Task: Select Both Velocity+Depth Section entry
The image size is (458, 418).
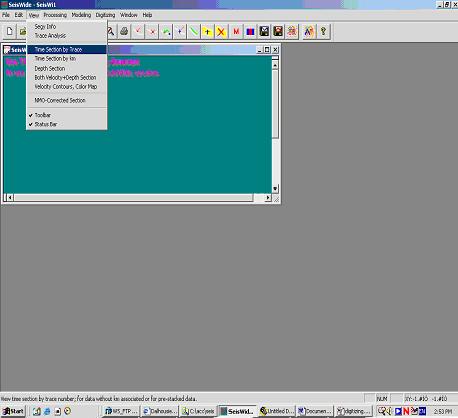Action: pyautogui.click(x=67, y=77)
